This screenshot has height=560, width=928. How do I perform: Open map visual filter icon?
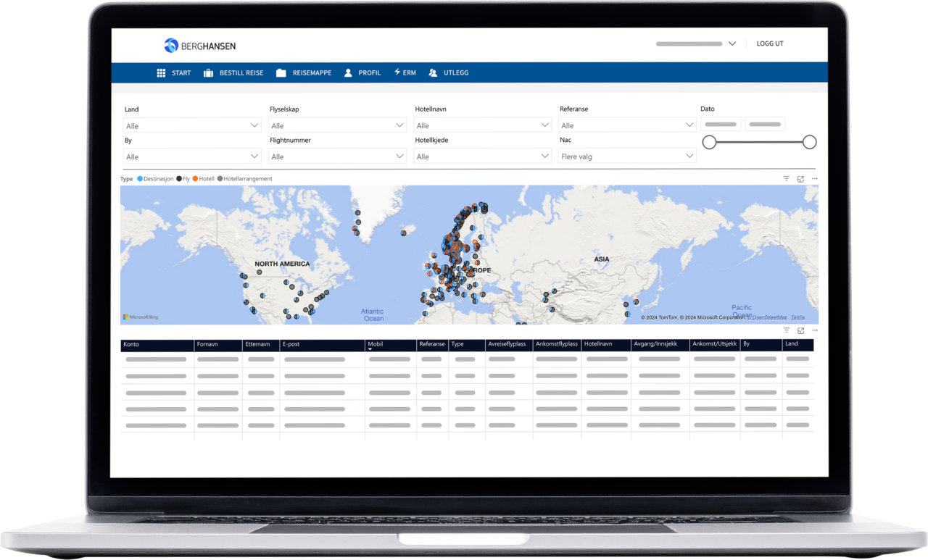[787, 178]
